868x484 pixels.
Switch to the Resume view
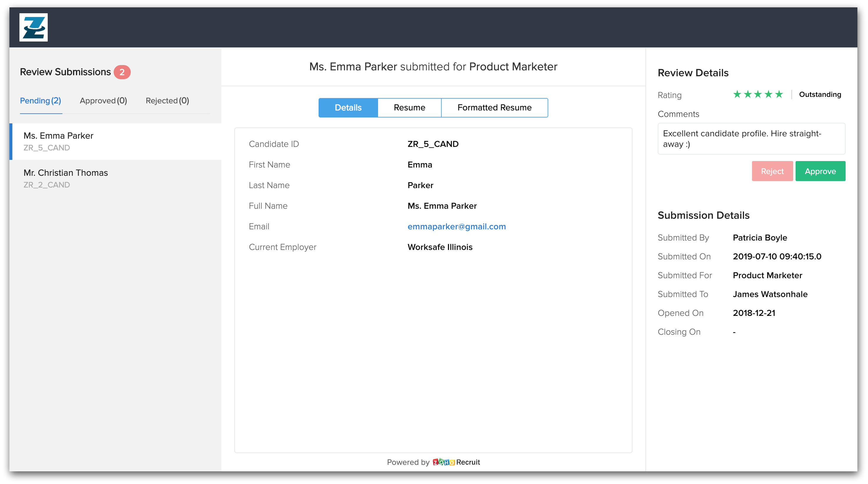[409, 108]
